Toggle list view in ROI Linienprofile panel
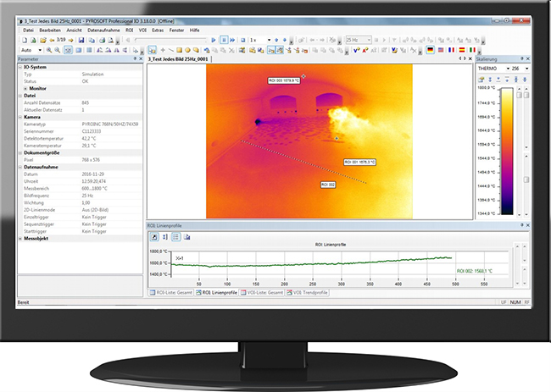Screen dimensions: 551x392 click(x=175, y=237)
